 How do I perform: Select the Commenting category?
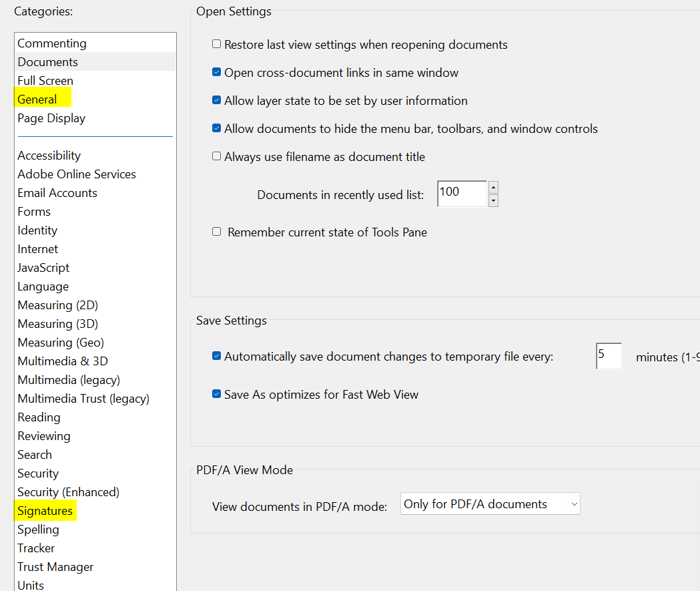coord(51,43)
